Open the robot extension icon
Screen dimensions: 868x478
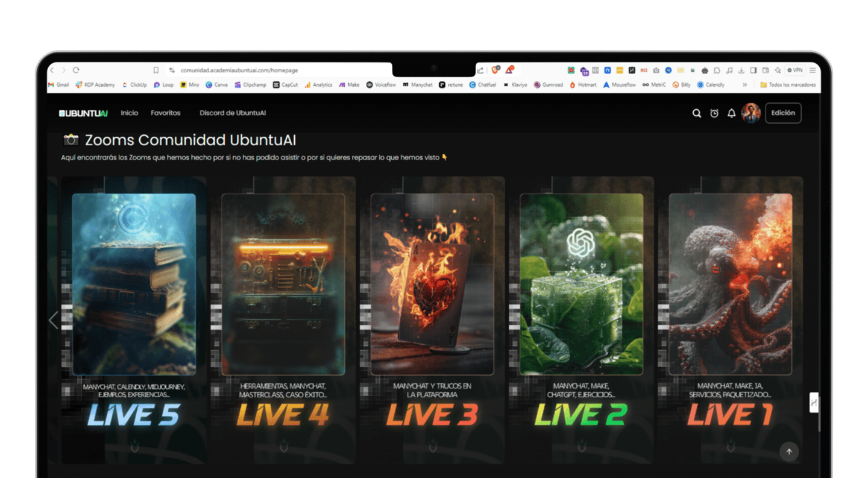(x=705, y=71)
